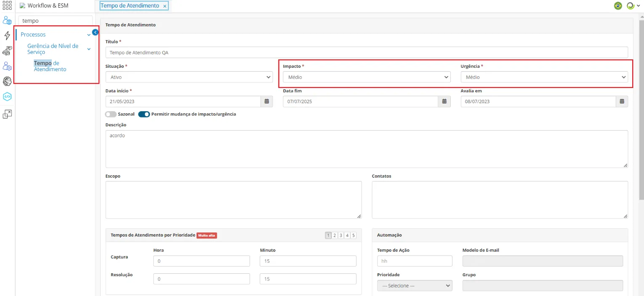Collapse the Processos tree section
The height and width of the screenshot is (296, 644).
tap(89, 35)
